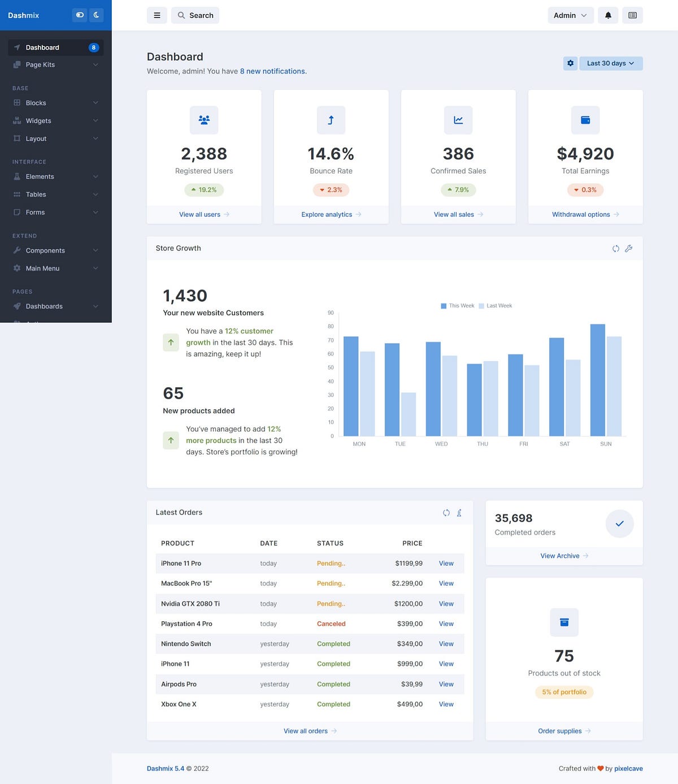Expand the Page Kits section

pyautogui.click(x=55, y=64)
